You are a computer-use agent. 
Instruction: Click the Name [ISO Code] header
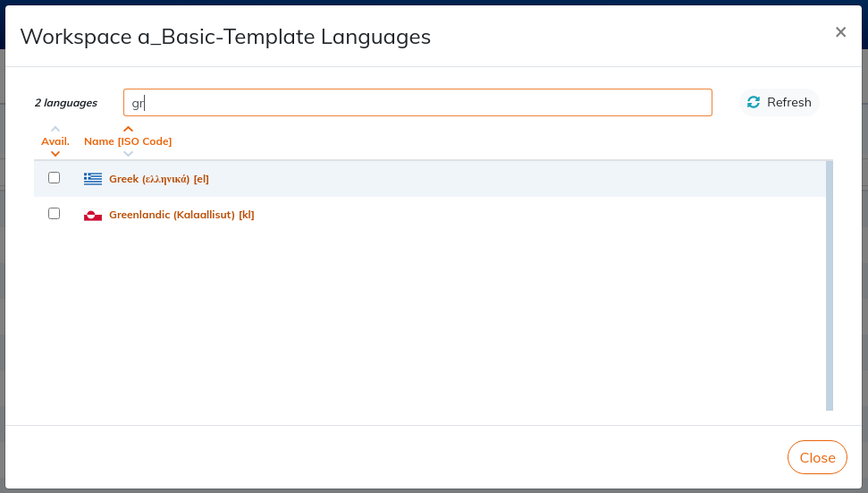coord(128,141)
